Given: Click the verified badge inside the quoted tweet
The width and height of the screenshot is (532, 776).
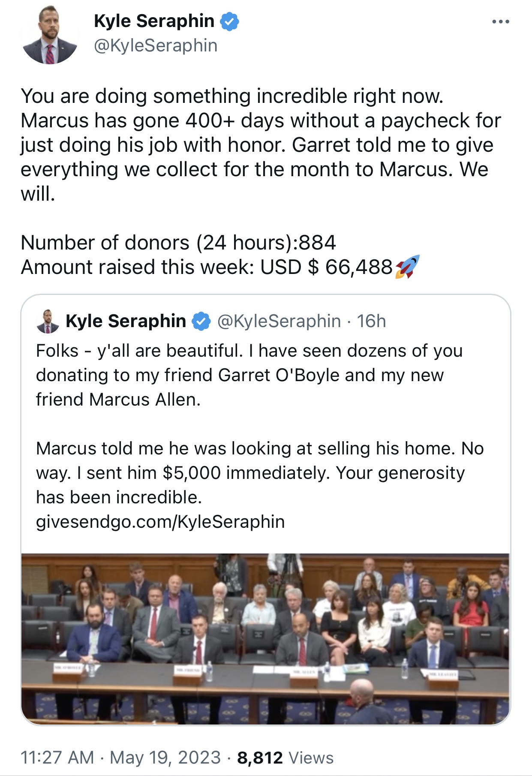Looking at the screenshot, I should click(x=201, y=322).
